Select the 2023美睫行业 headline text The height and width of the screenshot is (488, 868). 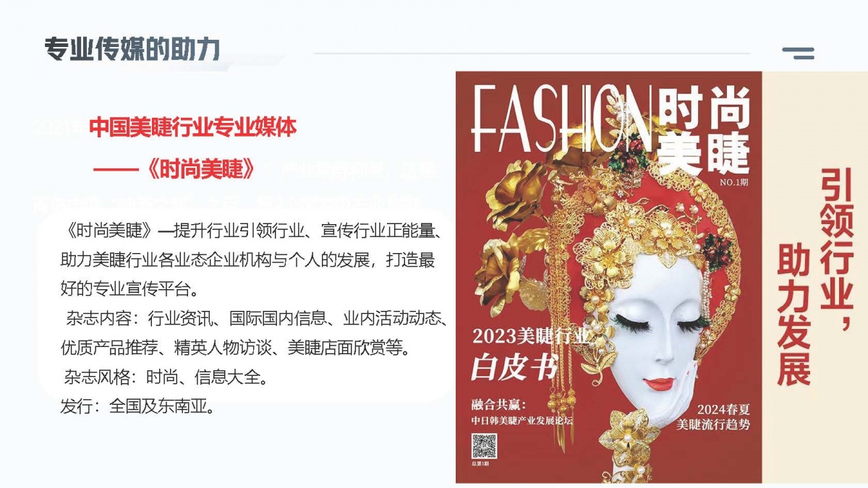coord(532,337)
